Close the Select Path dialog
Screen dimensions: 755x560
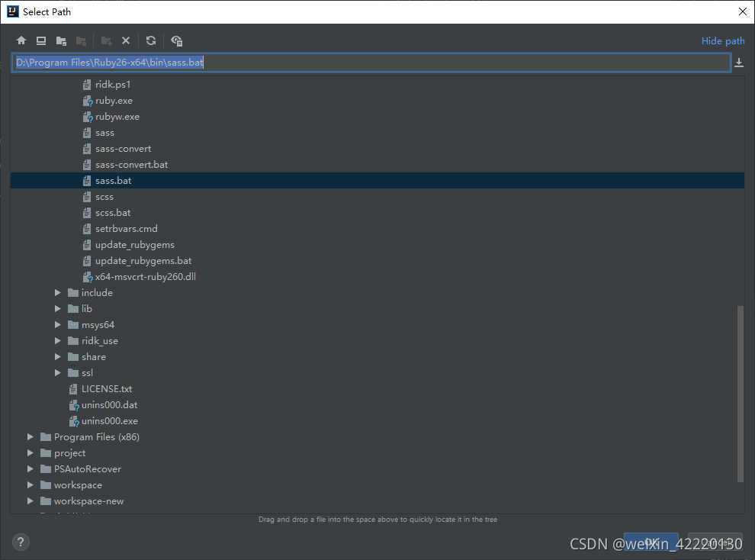click(x=743, y=11)
